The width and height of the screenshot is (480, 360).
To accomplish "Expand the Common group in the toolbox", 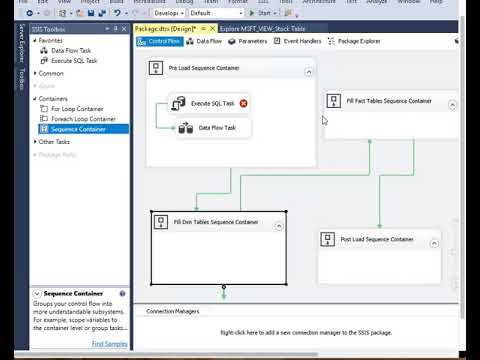I will point(35,73).
